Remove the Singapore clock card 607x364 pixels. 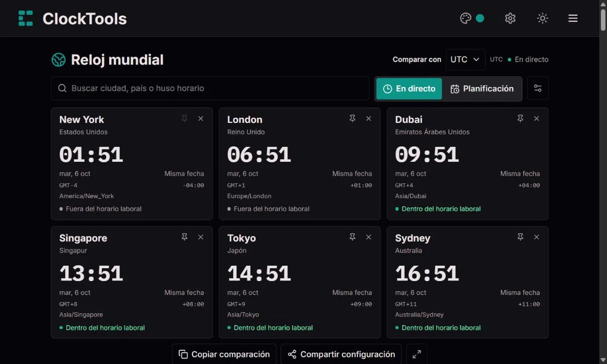tap(201, 237)
